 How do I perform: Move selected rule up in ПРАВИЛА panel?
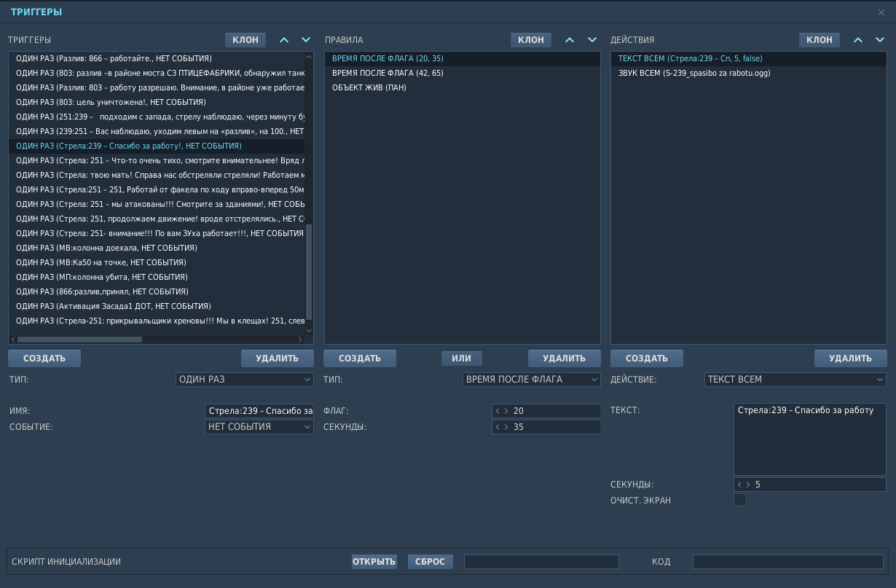tap(570, 40)
